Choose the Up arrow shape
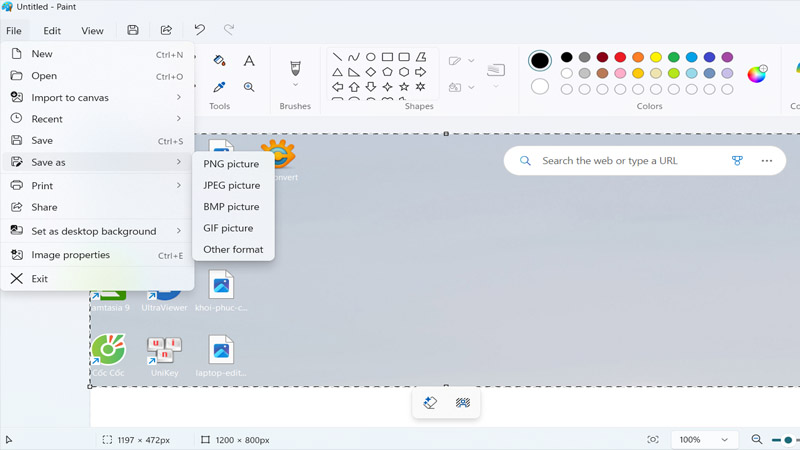 (354, 87)
